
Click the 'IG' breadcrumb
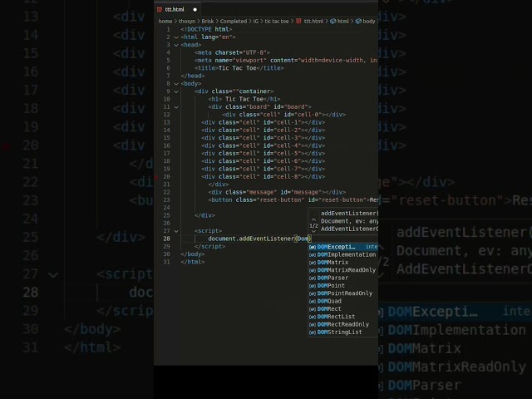point(256,22)
